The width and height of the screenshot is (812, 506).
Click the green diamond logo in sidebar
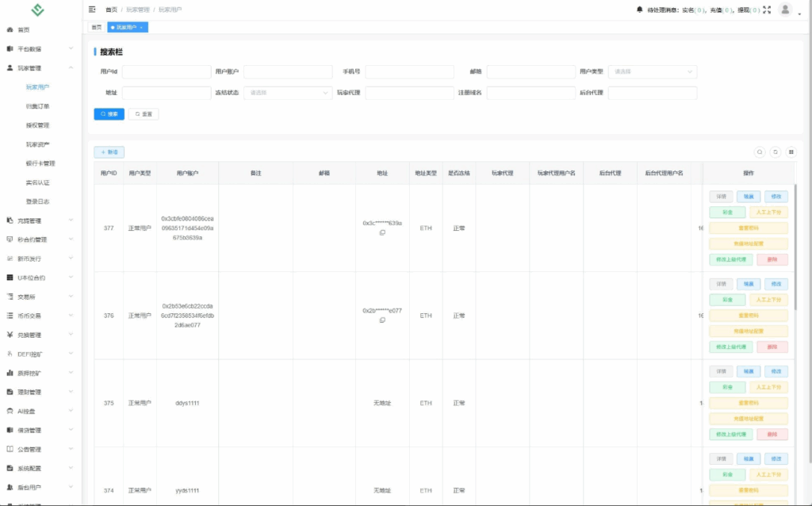coord(38,10)
